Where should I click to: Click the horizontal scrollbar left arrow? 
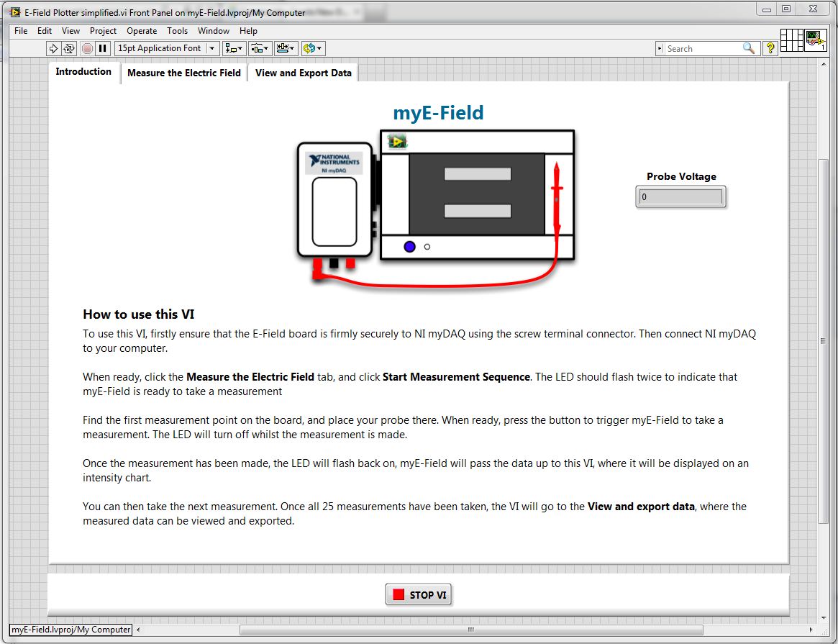pos(138,630)
